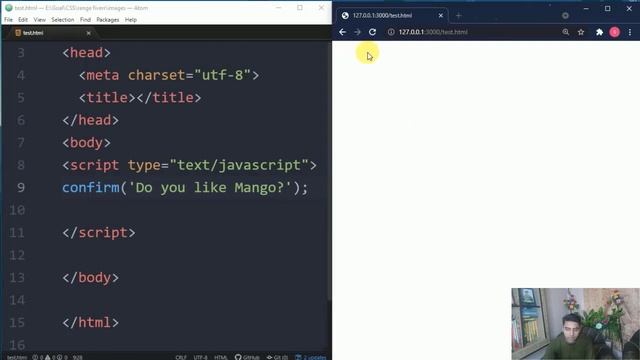The width and height of the screenshot is (640, 360).
Task: Click line number 10 in gutter
Action: point(17,210)
